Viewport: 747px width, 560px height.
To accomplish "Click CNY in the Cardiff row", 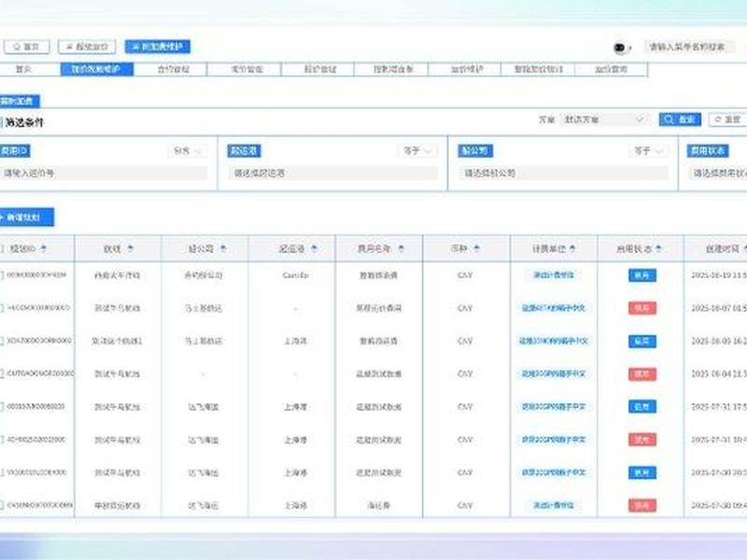I will (x=465, y=275).
